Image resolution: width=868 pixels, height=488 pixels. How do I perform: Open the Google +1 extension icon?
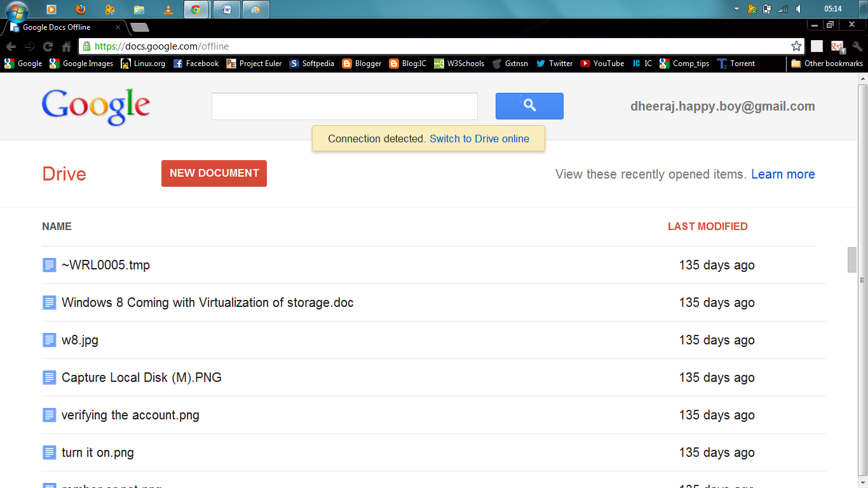[x=837, y=46]
